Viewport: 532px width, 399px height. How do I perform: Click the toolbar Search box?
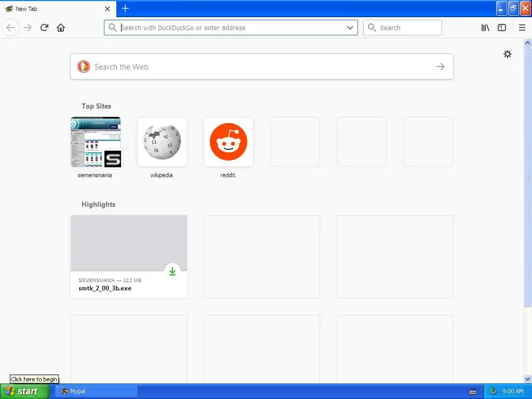(403, 28)
